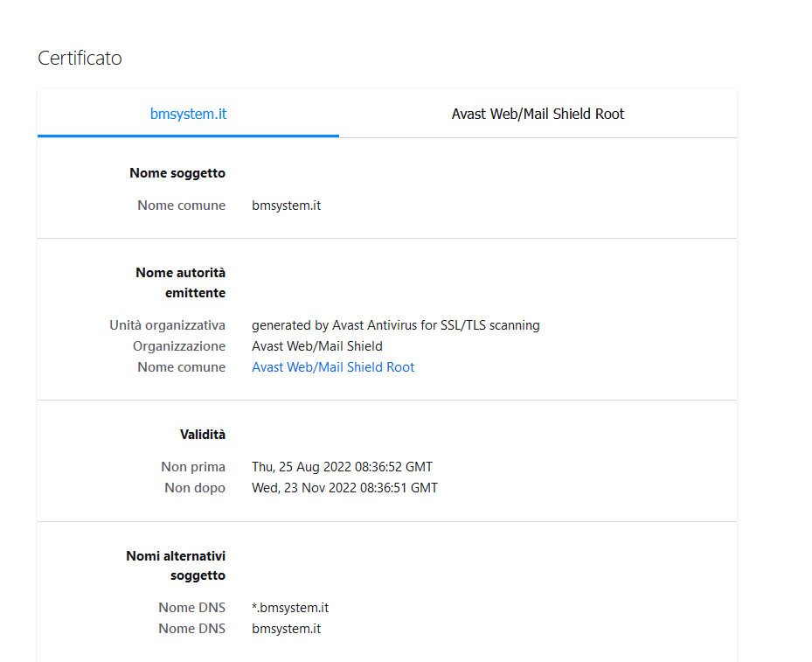Follow the blue Avast Web/Mail Shield Root link
This screenshot has width=812, height=662.
[x=333, y=367]
